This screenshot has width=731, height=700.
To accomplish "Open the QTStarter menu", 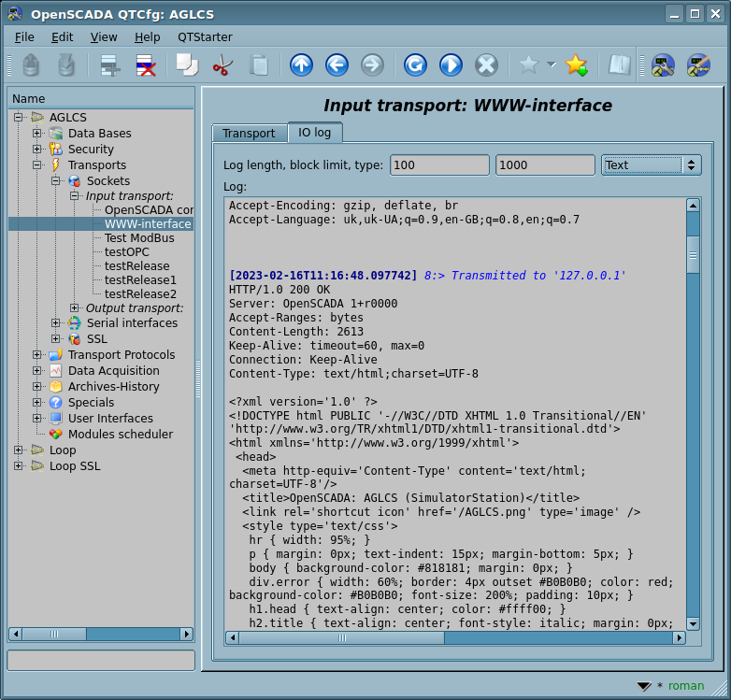I will tap(205, 36).
